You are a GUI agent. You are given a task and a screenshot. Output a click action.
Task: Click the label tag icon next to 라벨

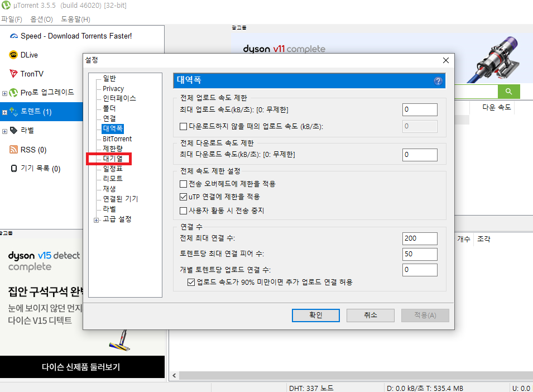[13, 131]
